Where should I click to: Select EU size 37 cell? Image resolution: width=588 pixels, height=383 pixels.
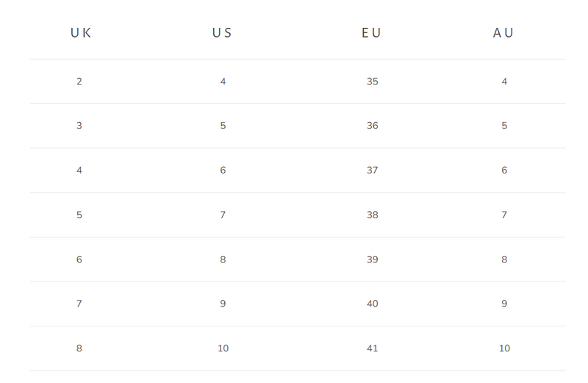coord(372,171)
